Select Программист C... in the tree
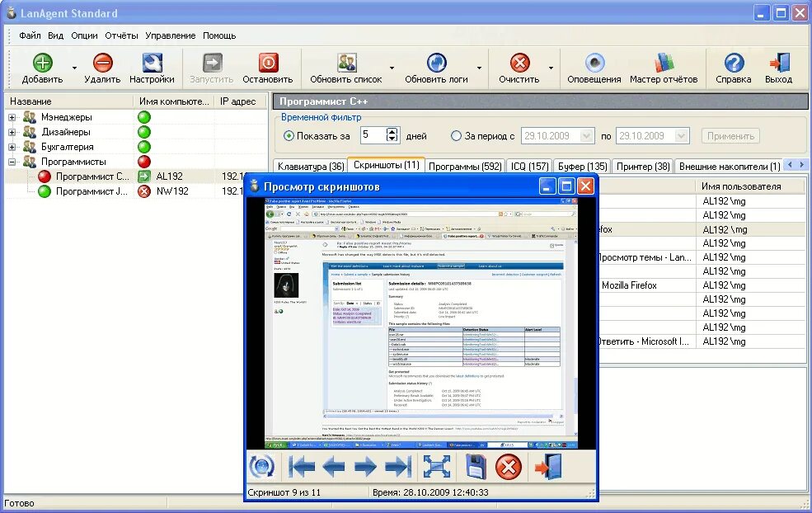Image resolution: width=812 pixels, height=513 pixels. 92,176
